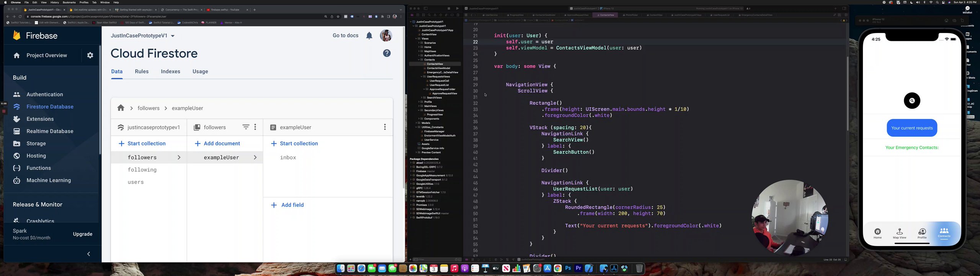Select the Firestore Data tab
The height and width of the screenshot is (276, 980).
[x=117, y=72]
